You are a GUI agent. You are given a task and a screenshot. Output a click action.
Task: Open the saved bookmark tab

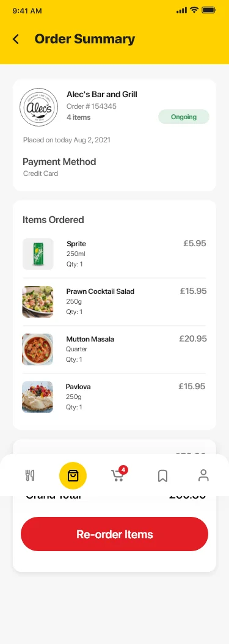162,476
